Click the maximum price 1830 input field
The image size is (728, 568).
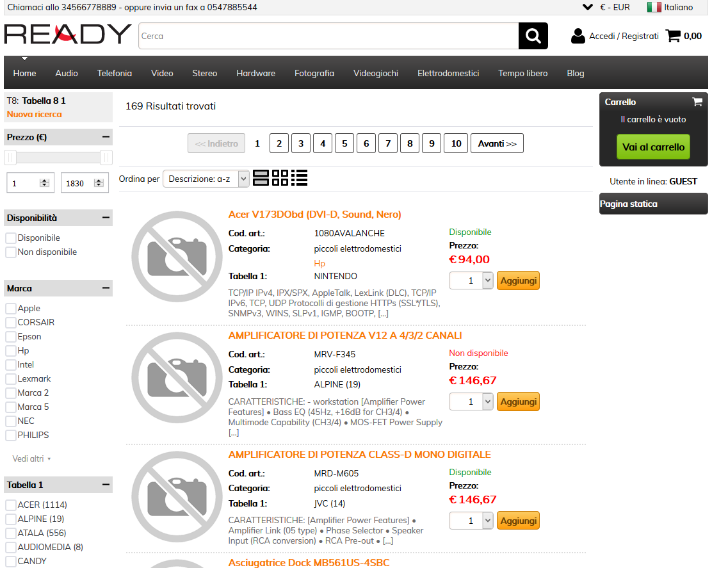point(85,183)
